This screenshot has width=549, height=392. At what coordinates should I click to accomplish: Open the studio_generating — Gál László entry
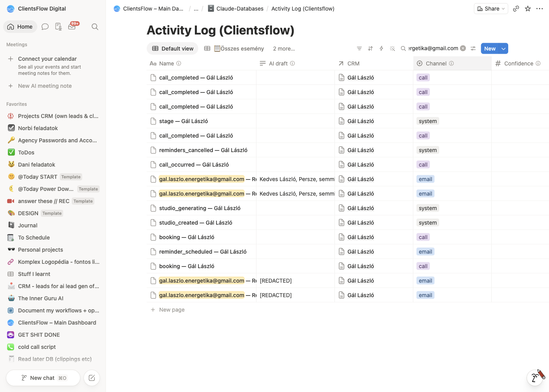[x=200, y=208]
